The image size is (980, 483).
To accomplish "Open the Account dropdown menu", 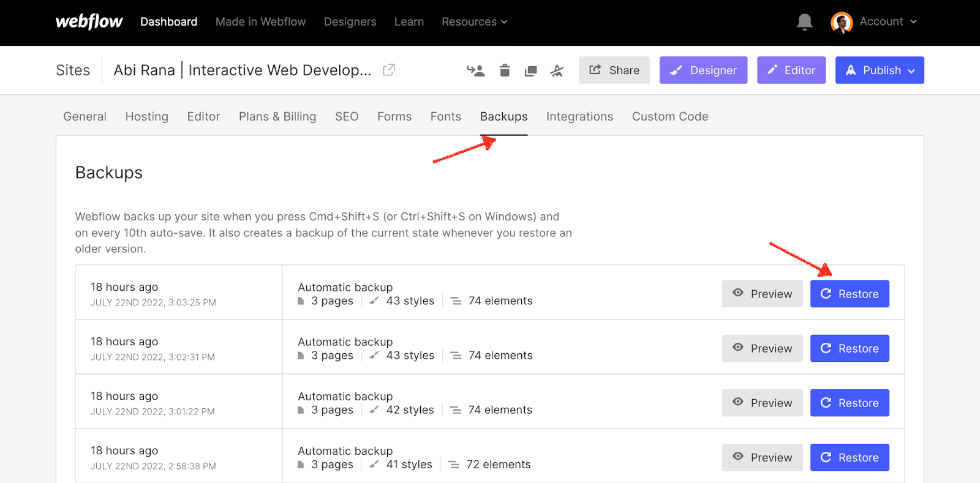I will coord(888,21).
